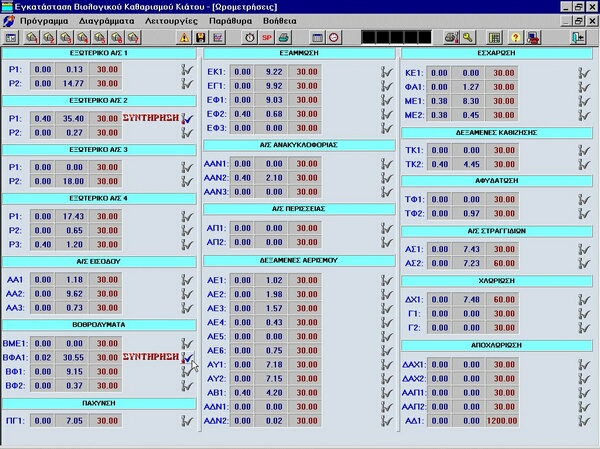
Task: Click the yellow question mark help icon
Action: point(515,37)
